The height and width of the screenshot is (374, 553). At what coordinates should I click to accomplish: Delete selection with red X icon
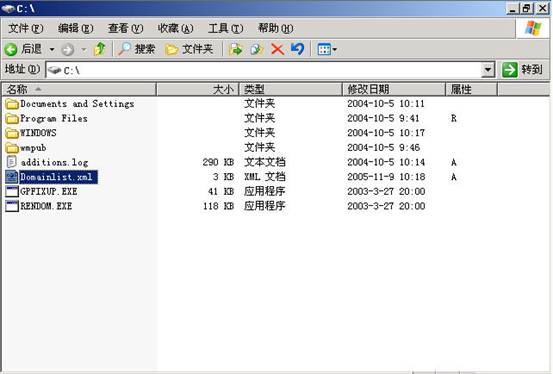278,49
